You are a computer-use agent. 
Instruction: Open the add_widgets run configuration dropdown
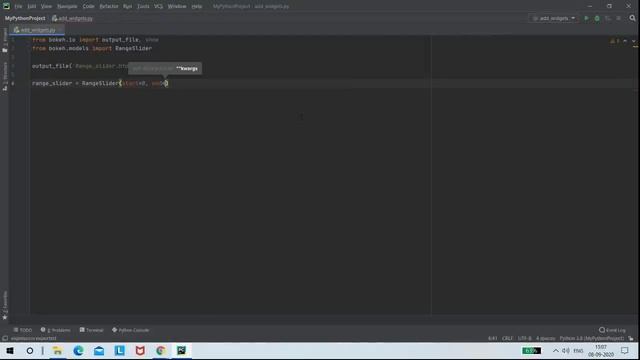click(554, 18)
